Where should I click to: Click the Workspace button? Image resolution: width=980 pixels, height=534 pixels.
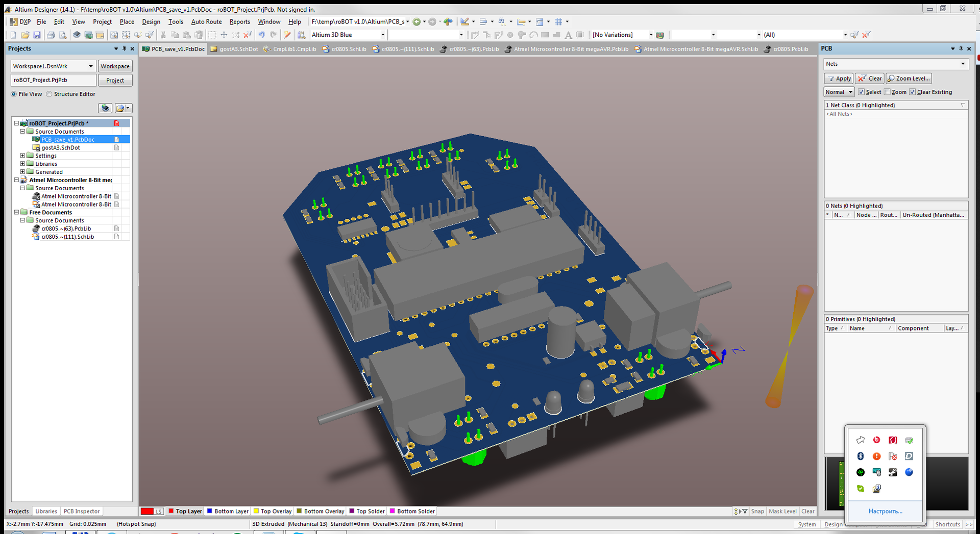[115, 66]
